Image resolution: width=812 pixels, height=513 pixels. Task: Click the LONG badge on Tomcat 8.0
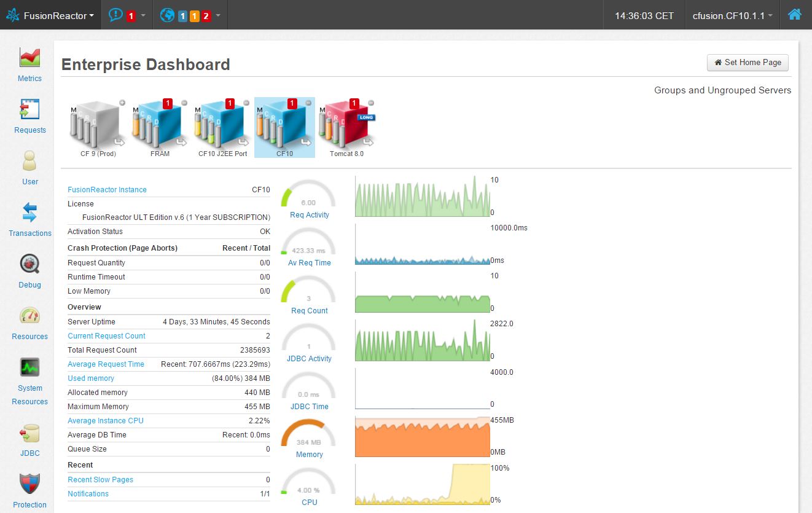pos(366,117)
